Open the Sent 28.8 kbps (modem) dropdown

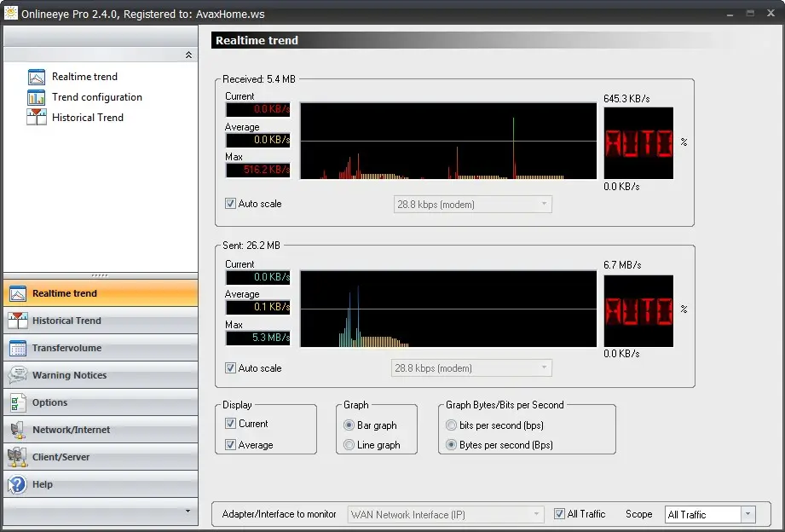(471, 368)
